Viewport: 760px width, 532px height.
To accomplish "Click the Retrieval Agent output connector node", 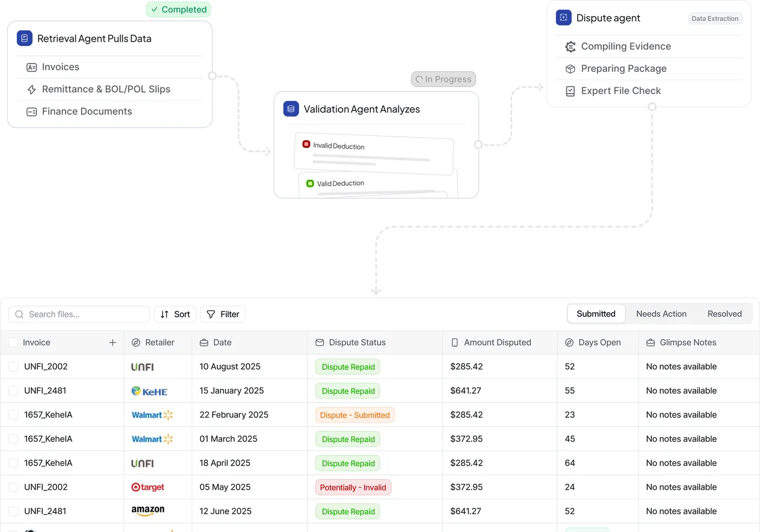I will 212,76.
